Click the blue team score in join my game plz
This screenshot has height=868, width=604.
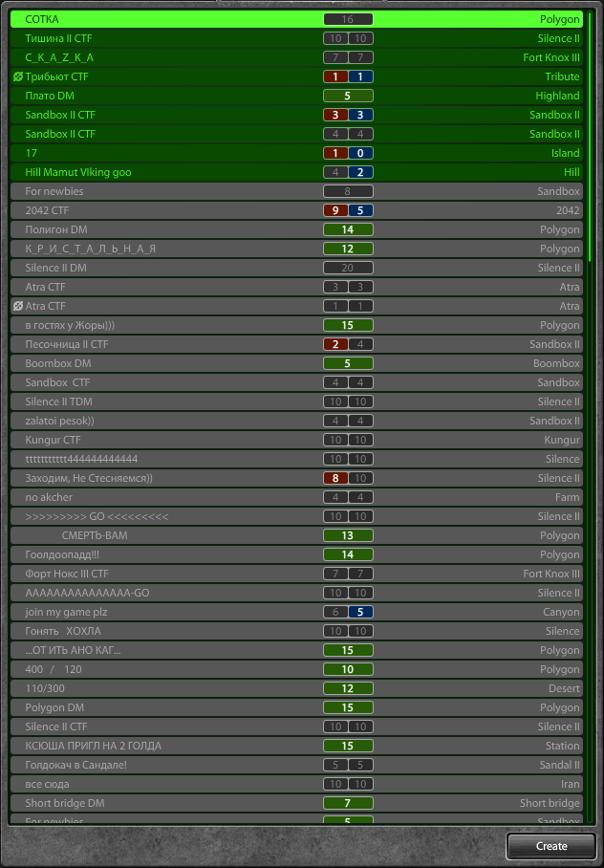(x=360, y=612)
